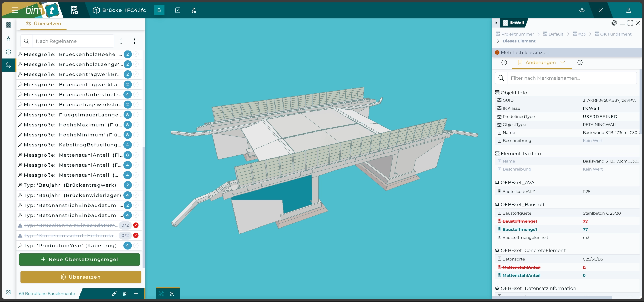
Task: Click the zoom-to-selection viewport icon
Action: coord(172,294)
